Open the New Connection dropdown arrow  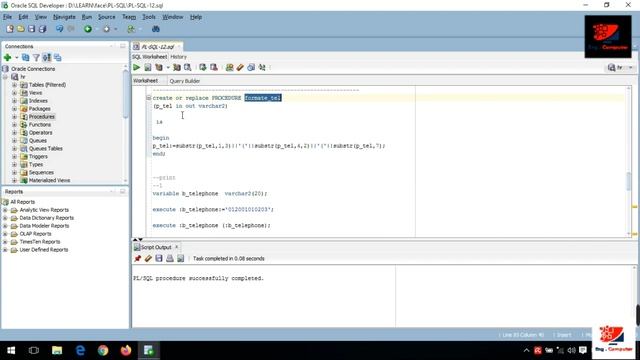click(x=16, y=58)
